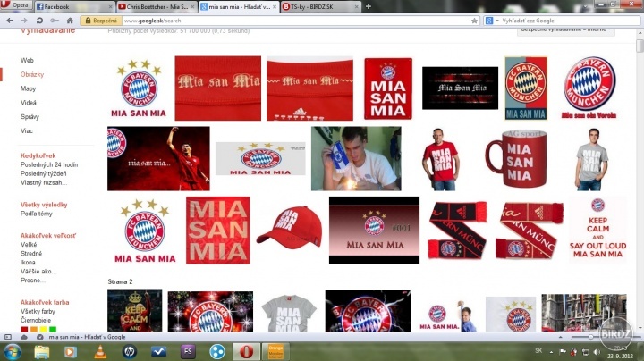644x361 pixels.
Task: Go back with the browser back arrow
Action: (10, 21)
